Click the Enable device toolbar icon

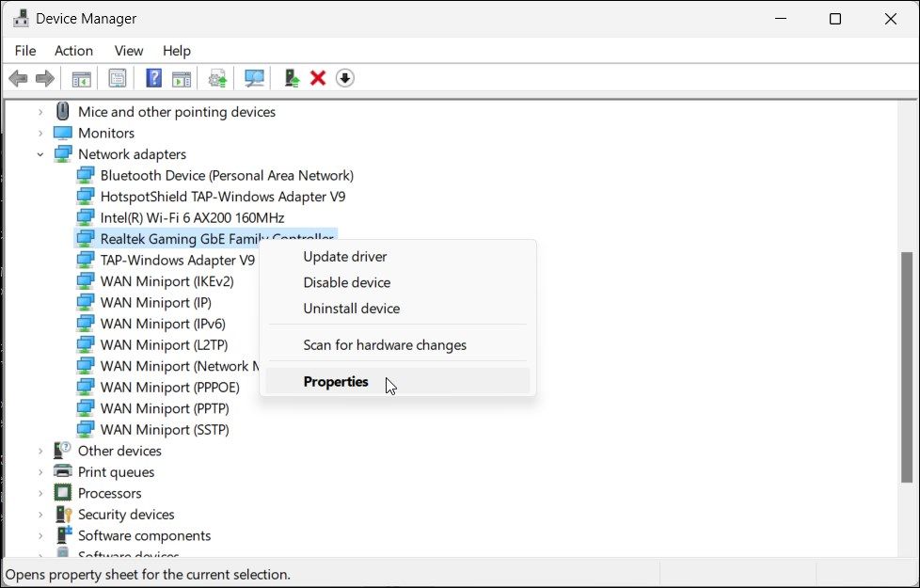pos(292,78)
